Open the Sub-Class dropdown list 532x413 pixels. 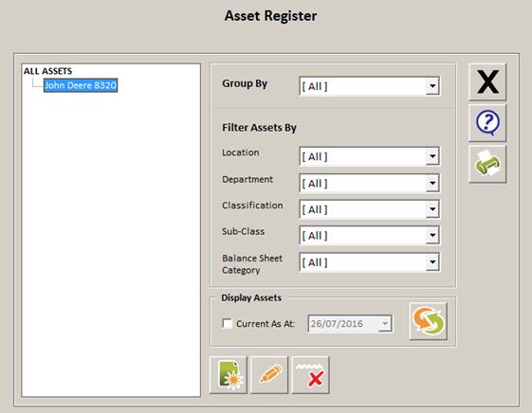[x=432, y=236]
